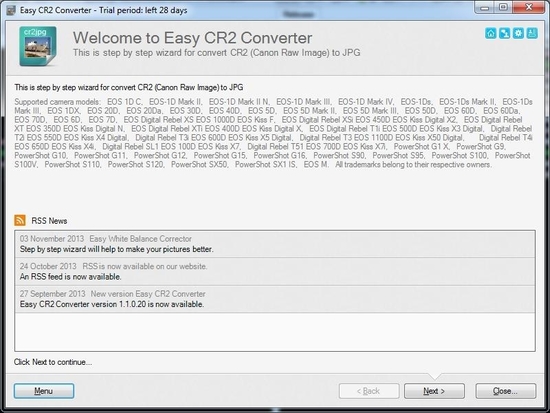
Task: Click the title bar app icon
Action: pos(11,10)
